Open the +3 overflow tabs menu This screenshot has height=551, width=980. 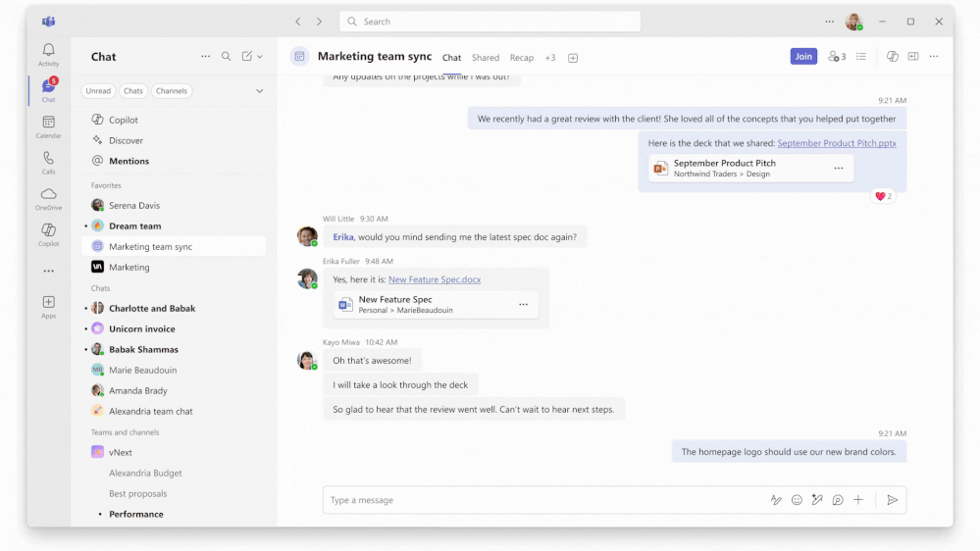coord(550,58)
